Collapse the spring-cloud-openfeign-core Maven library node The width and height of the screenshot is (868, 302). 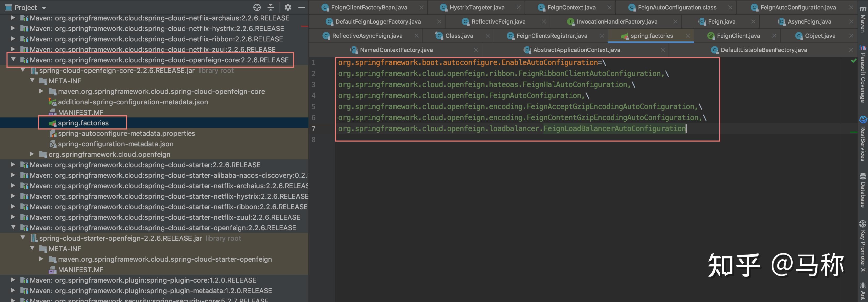[13, 60]
